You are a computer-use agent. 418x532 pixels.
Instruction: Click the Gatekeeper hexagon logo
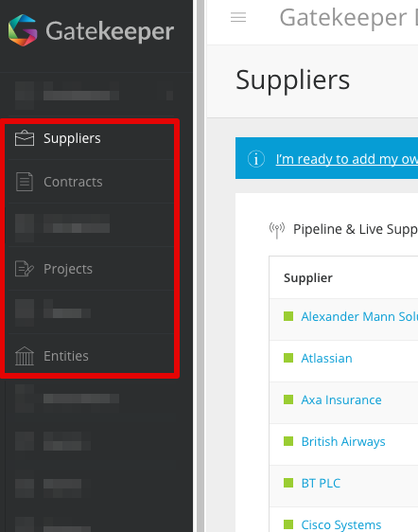(x=23, y=30)
